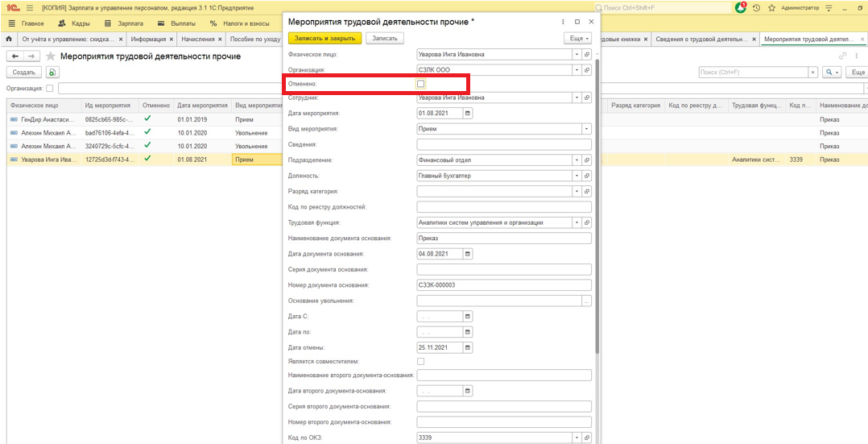Open the calendar for Дата отмены
The width and height of the screenshot is (868, 444).
tap(467, 348)
